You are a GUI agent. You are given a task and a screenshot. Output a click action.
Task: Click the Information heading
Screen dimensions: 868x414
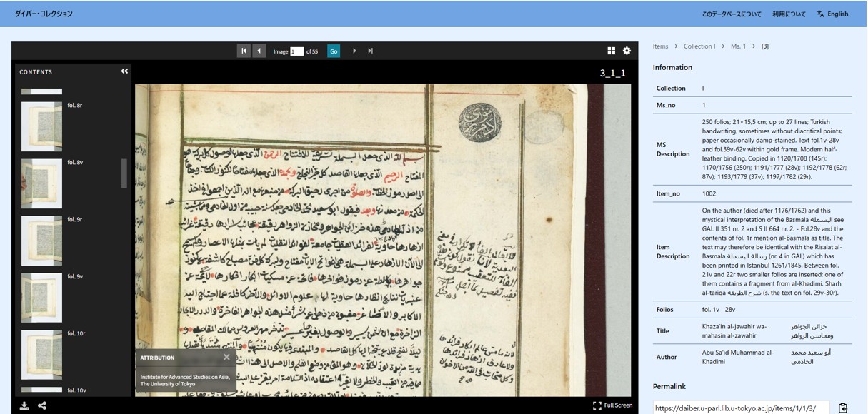672,67
